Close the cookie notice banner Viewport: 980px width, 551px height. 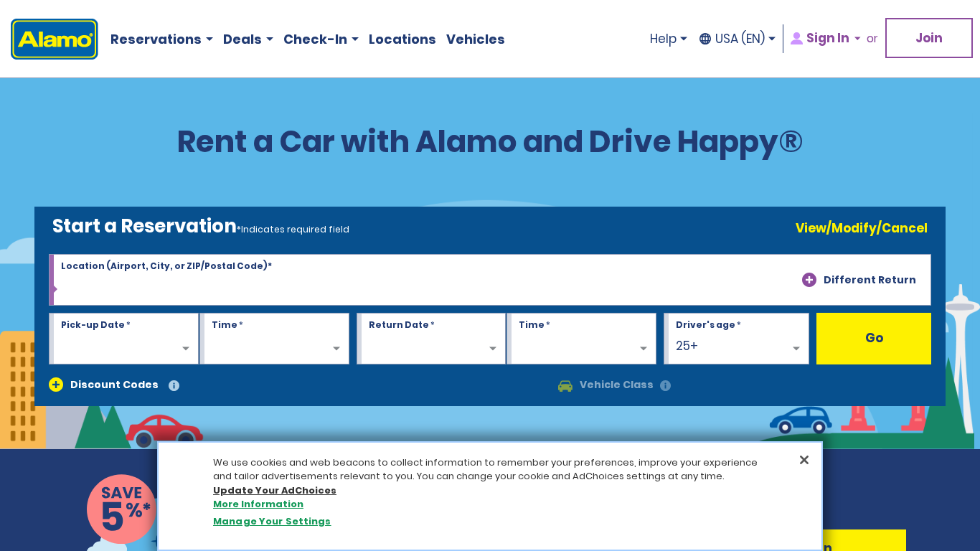(x=804, y=460)
